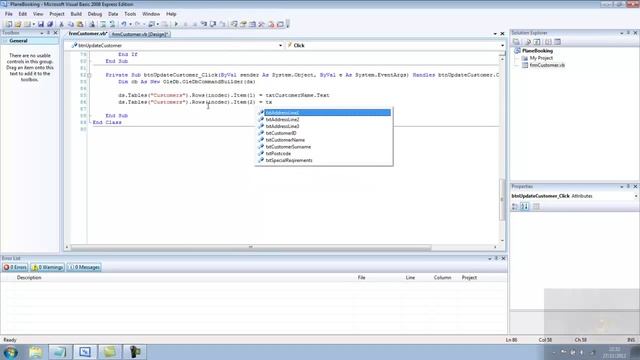Open the Project menu

click(57, 14)
